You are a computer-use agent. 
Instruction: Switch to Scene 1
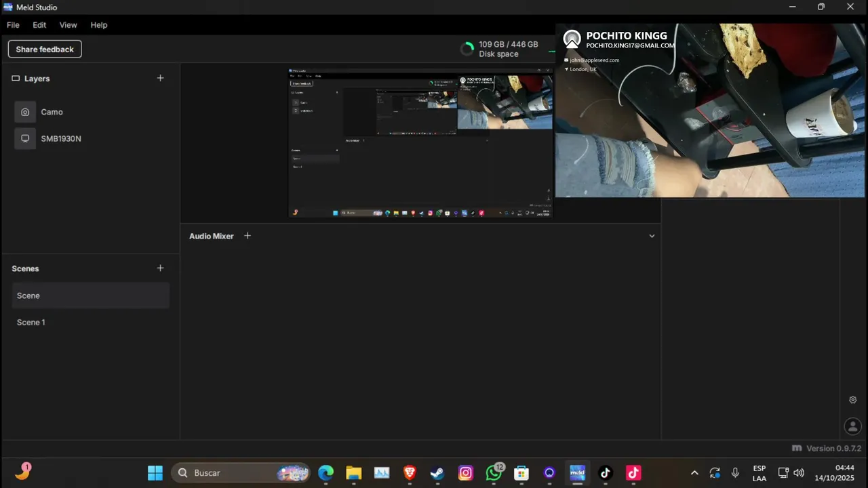pos(90,322)
